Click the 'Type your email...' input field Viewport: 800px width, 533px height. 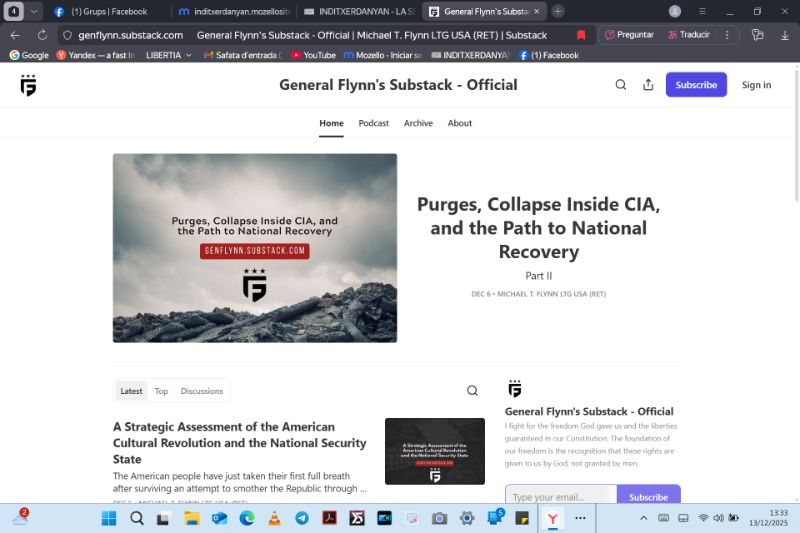560,496
